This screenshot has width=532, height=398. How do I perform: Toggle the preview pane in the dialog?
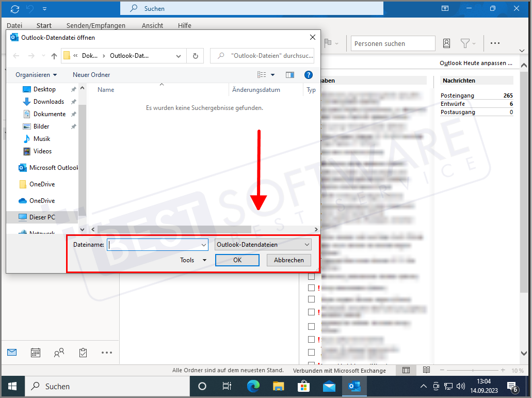pyautogui.click(x=289, y=75)
